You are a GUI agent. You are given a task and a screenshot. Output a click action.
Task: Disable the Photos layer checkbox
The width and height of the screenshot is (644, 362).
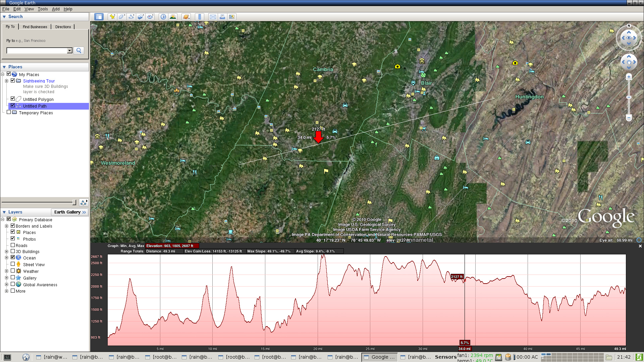[13, 238]
